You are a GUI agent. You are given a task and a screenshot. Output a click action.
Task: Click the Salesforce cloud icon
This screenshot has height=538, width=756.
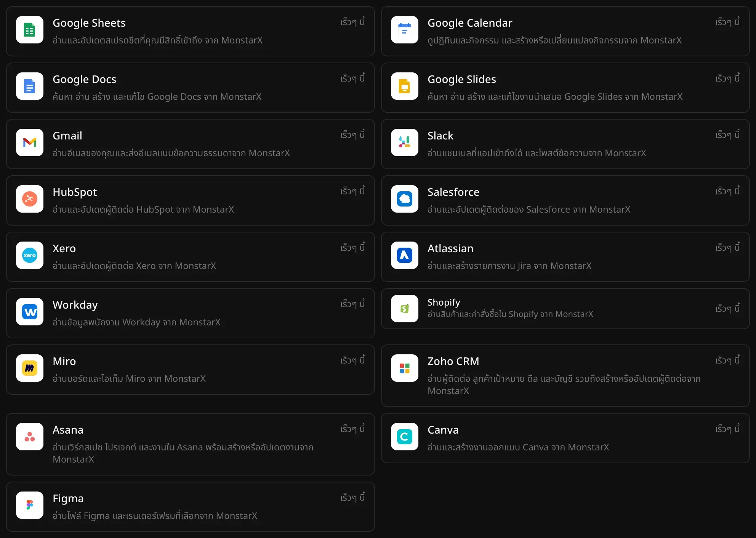tap(405, 199)
